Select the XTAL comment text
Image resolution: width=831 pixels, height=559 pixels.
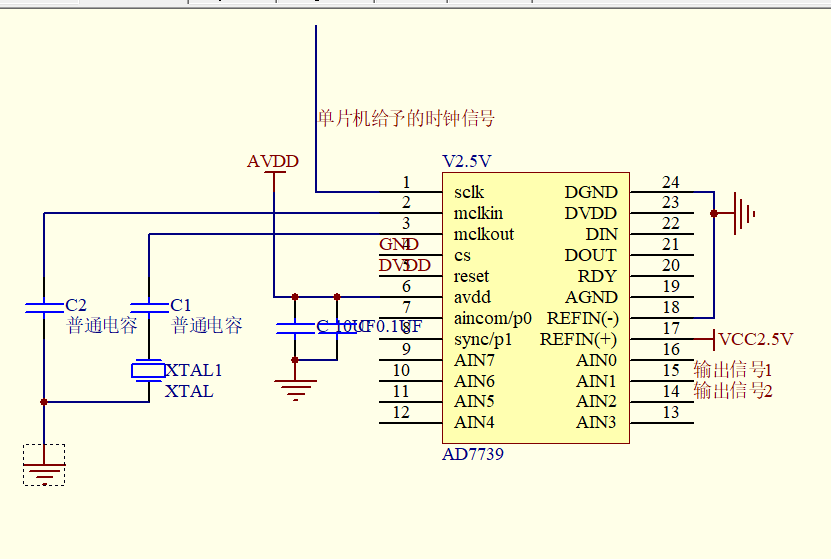[x=189, y=391]
